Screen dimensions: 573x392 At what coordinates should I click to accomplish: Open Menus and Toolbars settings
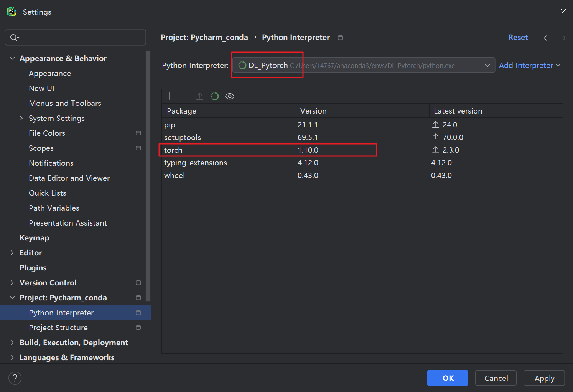(x=65, y=103)
